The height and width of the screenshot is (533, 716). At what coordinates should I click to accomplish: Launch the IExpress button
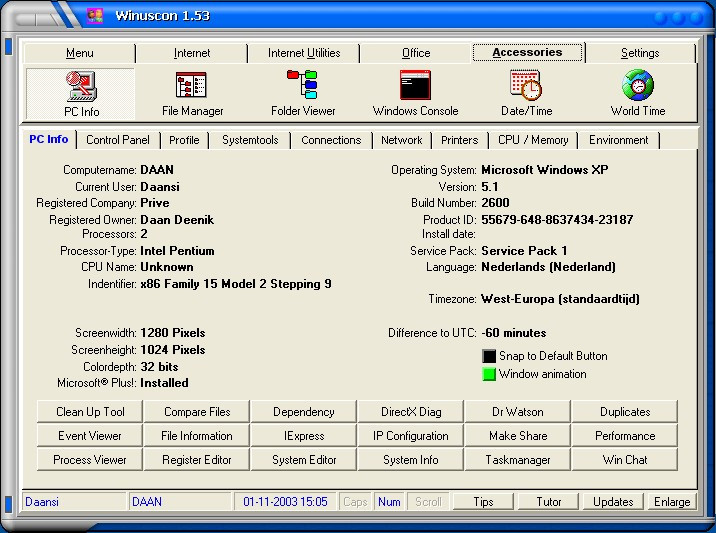pyautogui.click(x=304, y=436)
